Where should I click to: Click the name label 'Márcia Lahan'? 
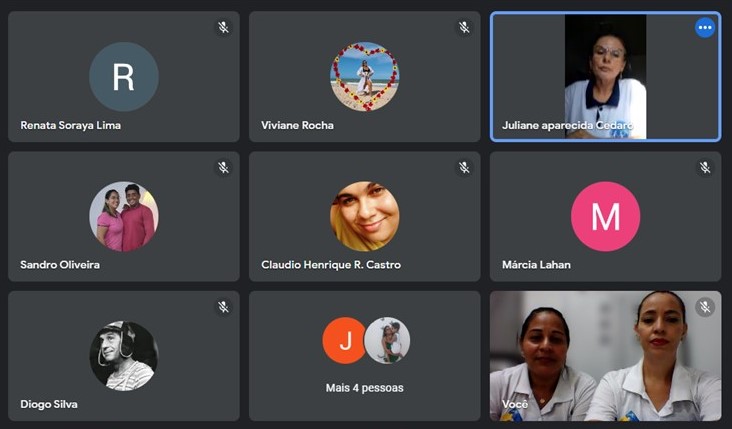[x=536, y=265]
